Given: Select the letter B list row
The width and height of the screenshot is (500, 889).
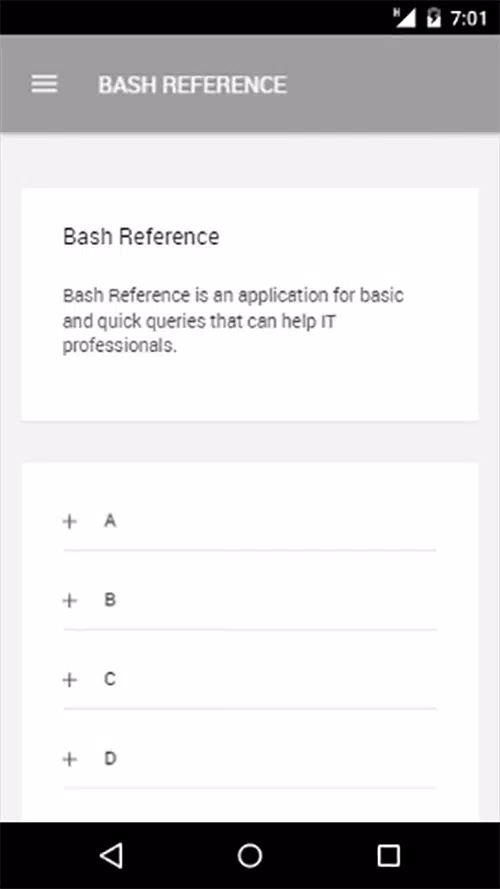Looking at the screenshot, I should click(250, 600).
